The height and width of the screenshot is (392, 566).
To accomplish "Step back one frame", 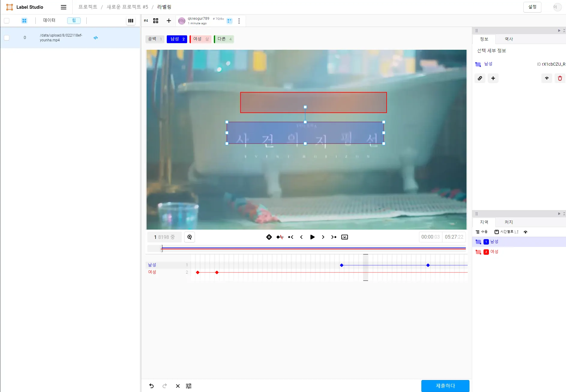I will [301, 237].
